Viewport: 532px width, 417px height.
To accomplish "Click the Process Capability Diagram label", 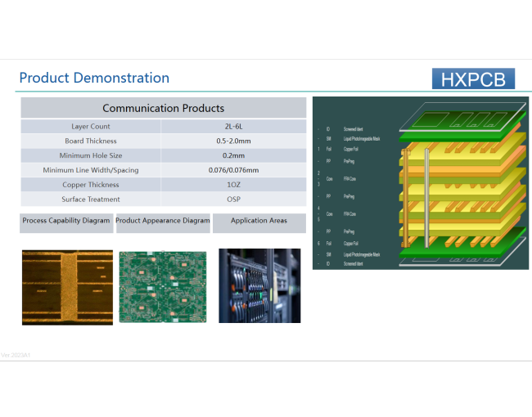I will click(x=65, y=221).
